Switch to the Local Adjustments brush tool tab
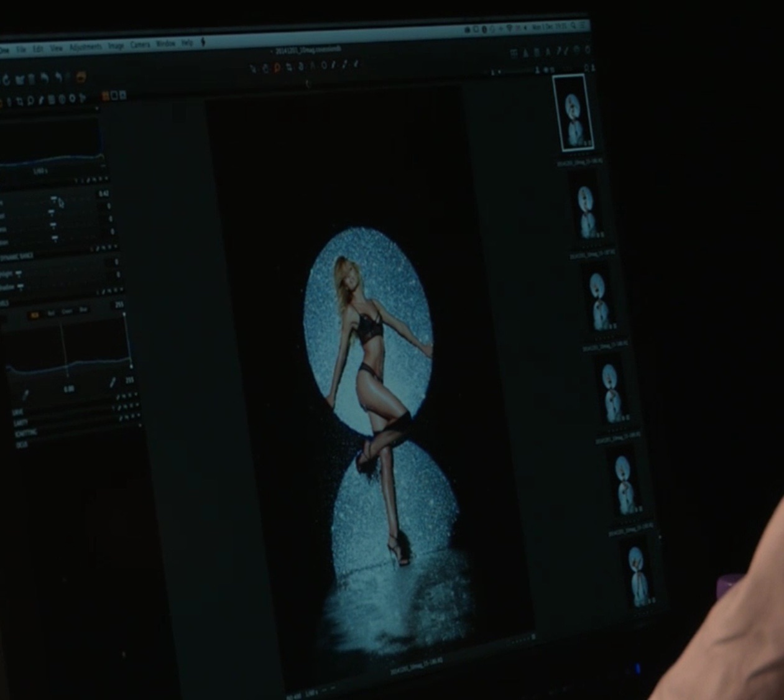This screenshot has height=700, width=784. coord(42,99)
